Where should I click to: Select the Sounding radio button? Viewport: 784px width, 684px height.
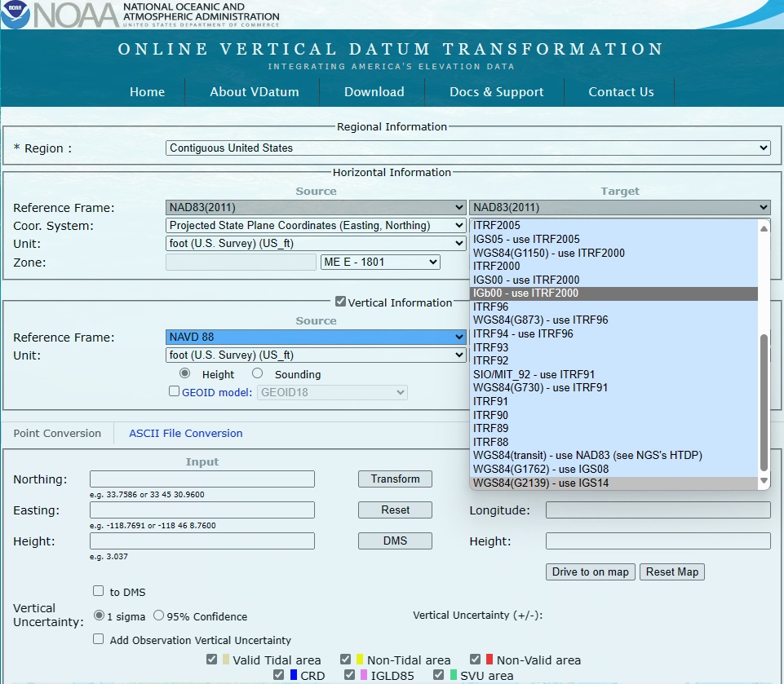point(258,373)
